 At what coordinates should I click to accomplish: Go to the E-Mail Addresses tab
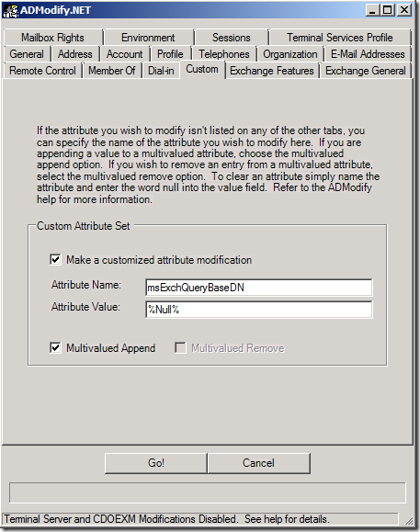point(368,54)
